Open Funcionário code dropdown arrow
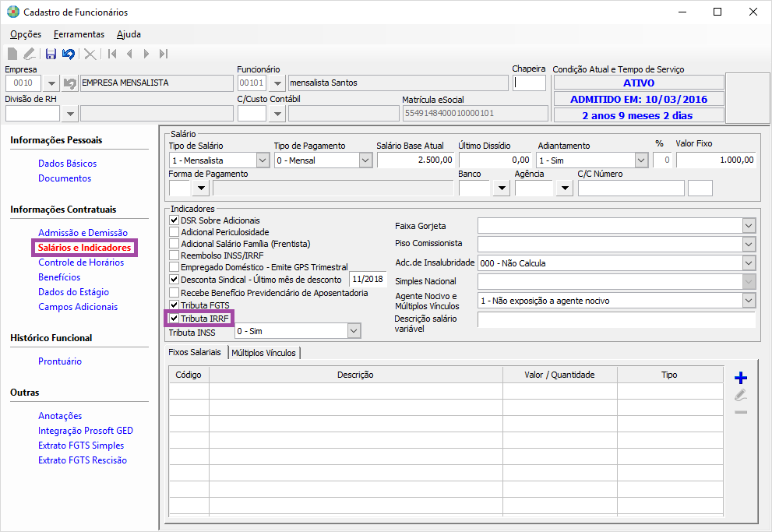The height and width of the screenshot is (532, 772). pyautogui.click(x=277, y=83)
